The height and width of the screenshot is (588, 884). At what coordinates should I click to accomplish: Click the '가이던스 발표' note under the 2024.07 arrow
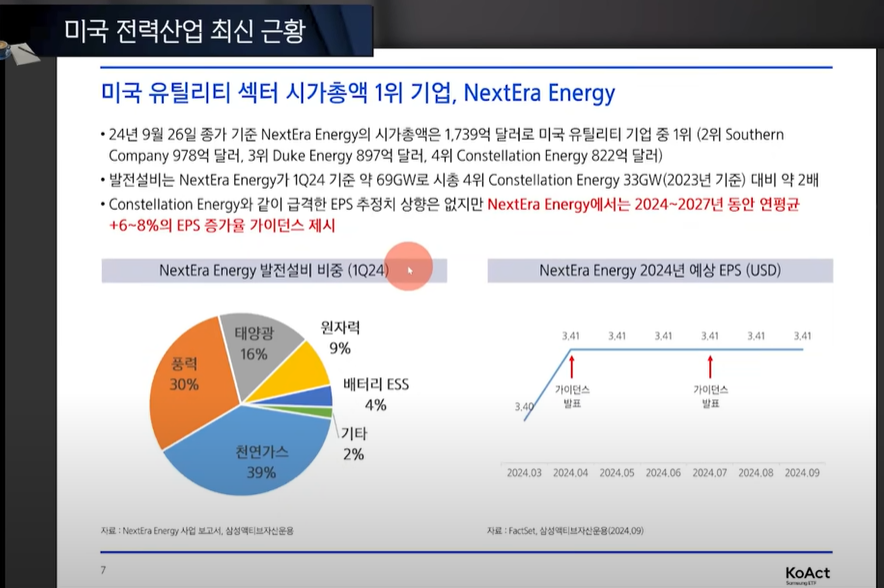tap(710, 396)
